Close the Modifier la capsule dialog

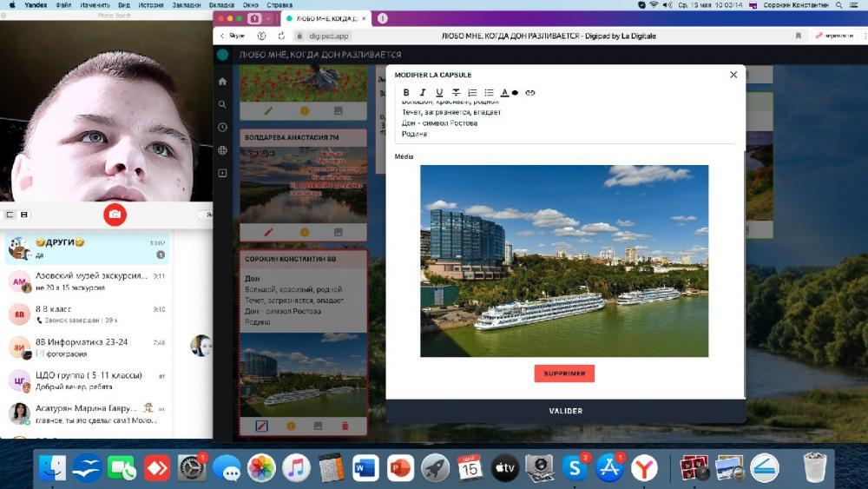tap(733, 75)
